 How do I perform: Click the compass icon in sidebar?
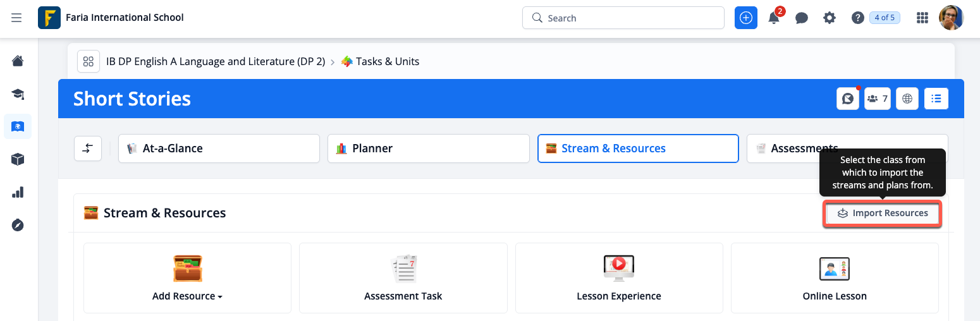18,225
